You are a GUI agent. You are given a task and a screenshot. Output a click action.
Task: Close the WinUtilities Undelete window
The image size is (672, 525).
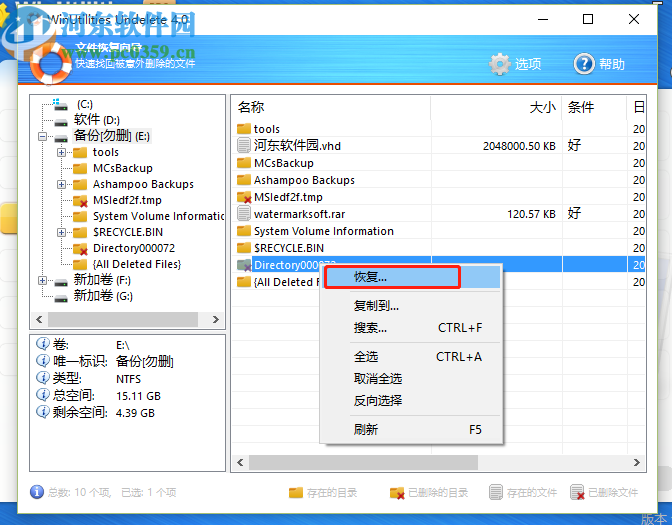pos(634,19)
